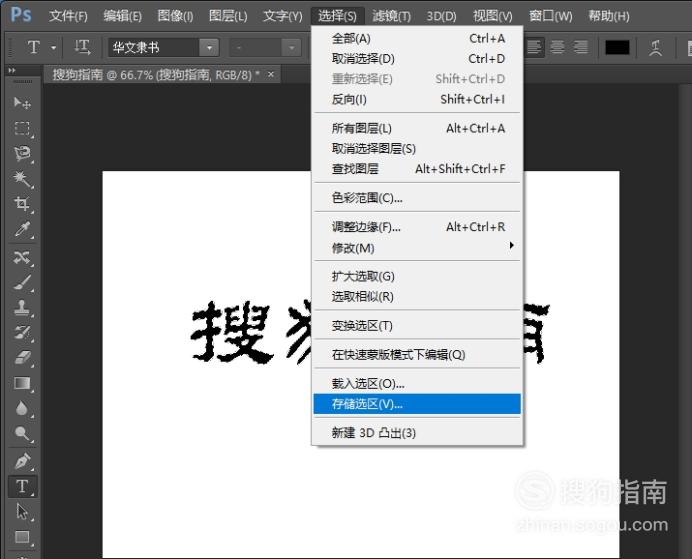Click the 选择(S) menu header

coord(338,16)
